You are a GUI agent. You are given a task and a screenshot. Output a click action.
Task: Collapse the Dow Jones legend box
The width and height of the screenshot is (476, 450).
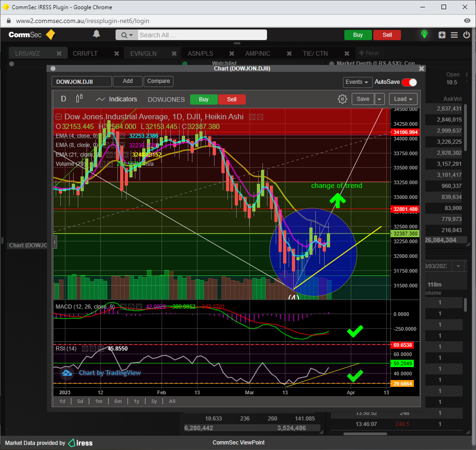(58, 117)
